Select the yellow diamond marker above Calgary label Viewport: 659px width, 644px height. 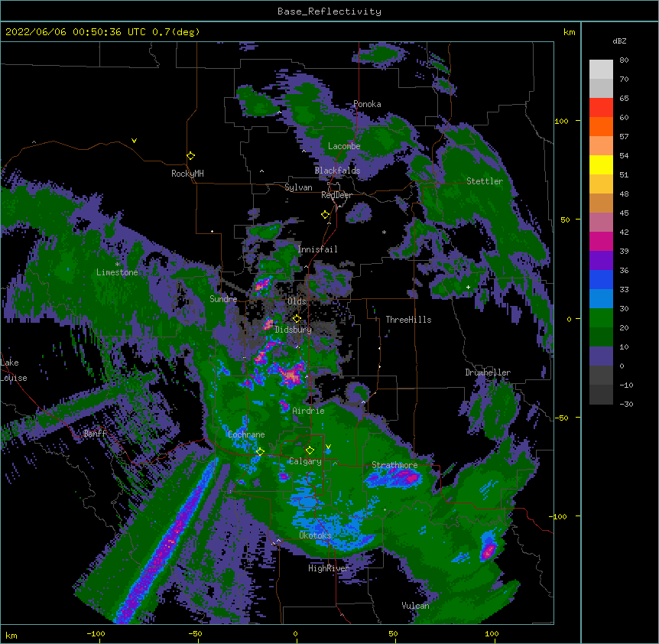pyautogui.click(x=310, y=450)
